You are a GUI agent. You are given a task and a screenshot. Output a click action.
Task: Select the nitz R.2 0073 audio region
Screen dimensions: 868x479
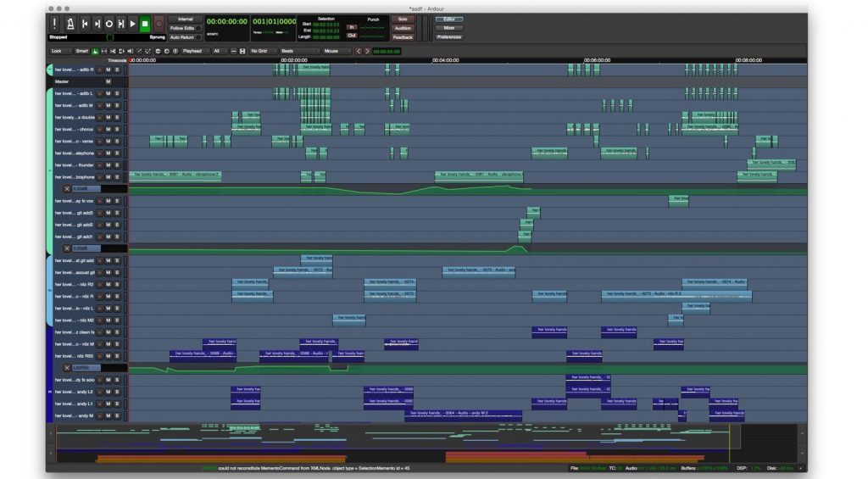(676, 296)
